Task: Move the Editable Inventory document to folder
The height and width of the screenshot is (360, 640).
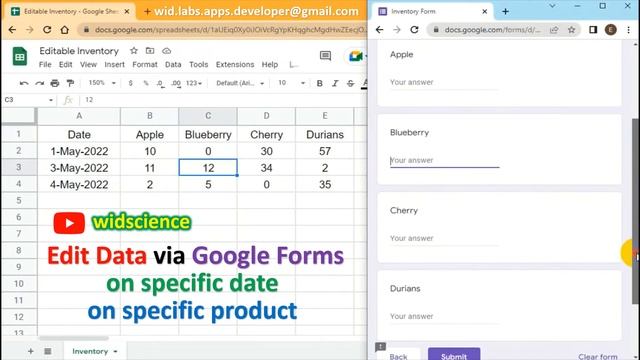Action: pos(150,51)
